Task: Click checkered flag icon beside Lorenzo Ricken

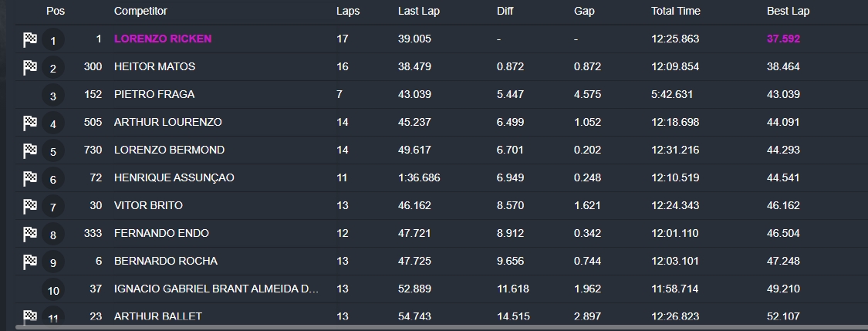Action: [x=30, y=40]
